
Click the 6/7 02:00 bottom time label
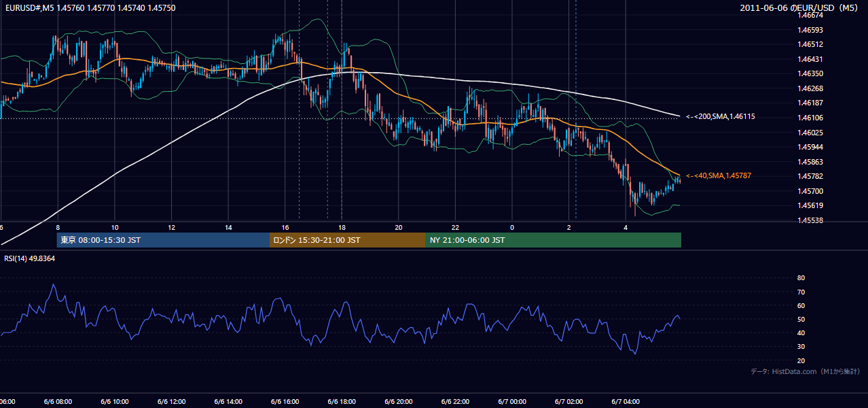569,401
